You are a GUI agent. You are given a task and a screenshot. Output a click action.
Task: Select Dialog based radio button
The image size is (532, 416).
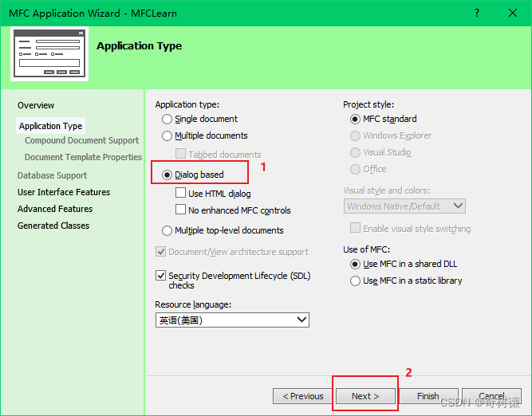(167, 175)
